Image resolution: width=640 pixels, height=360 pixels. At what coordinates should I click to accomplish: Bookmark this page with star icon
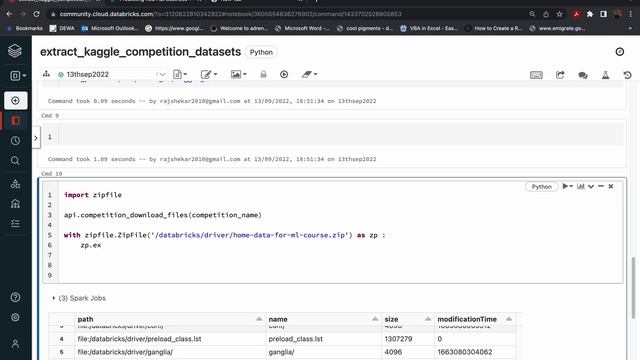click(560, 14)
